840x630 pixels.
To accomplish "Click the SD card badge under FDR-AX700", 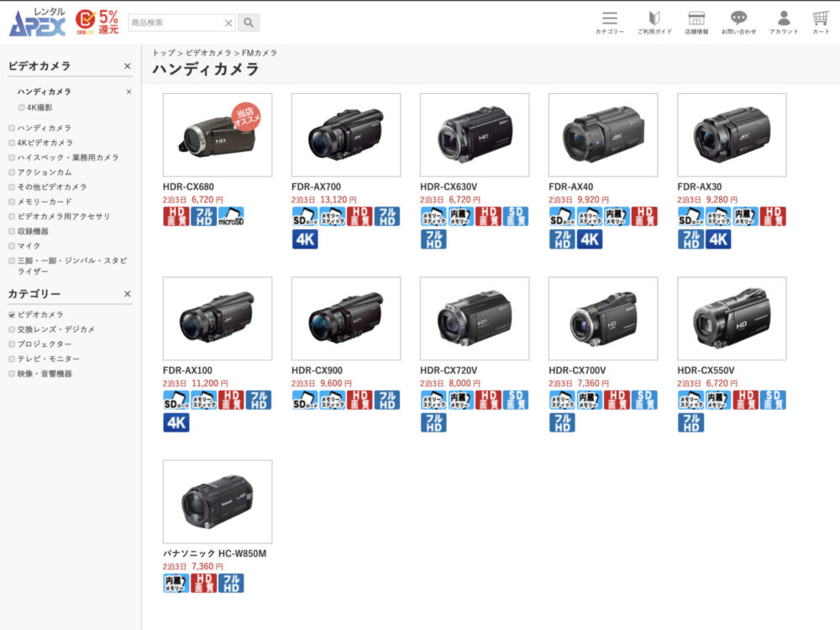I will (x=305, y=217).
